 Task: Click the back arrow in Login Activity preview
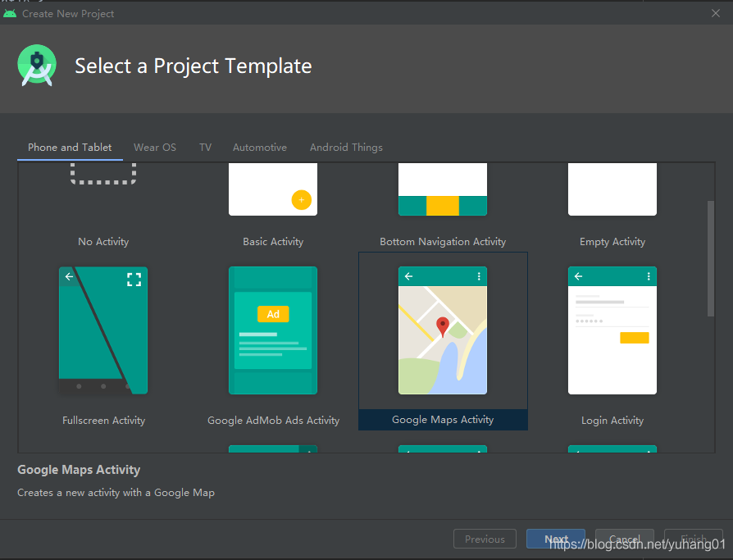pyautogui.click(x=578, y=276)
